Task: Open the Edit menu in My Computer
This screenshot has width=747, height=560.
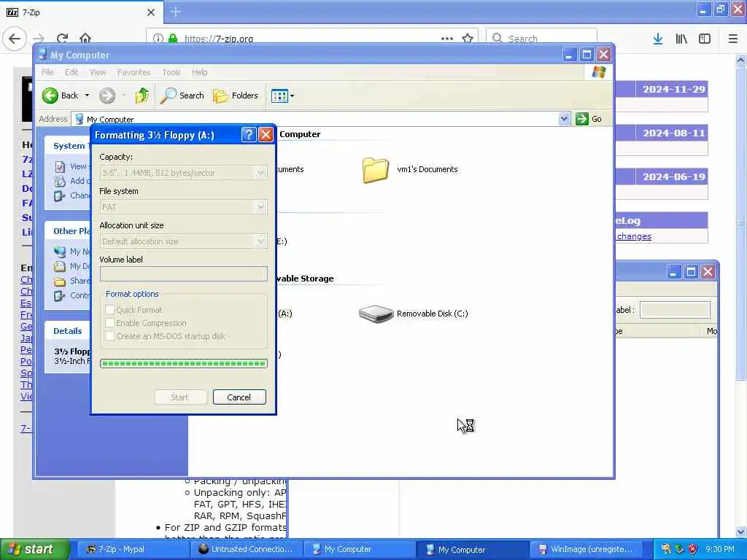Action: coord(71,72)
